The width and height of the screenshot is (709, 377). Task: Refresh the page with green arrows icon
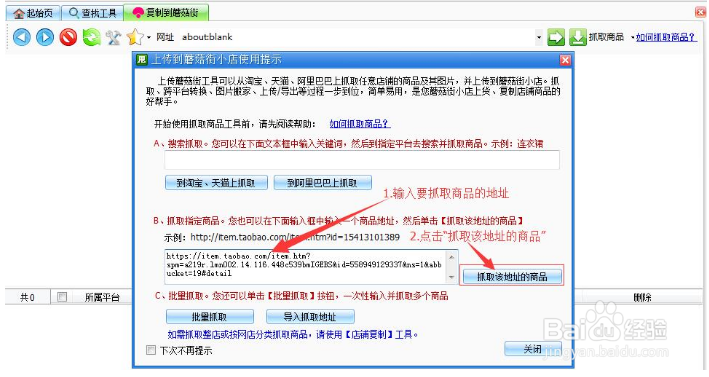(91, 37)
